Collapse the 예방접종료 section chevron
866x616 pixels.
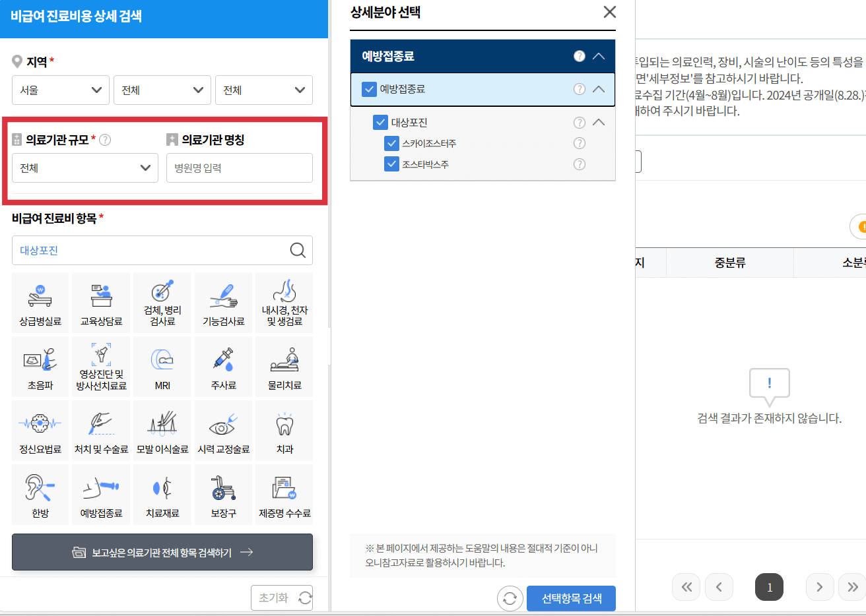pos(599,56)
